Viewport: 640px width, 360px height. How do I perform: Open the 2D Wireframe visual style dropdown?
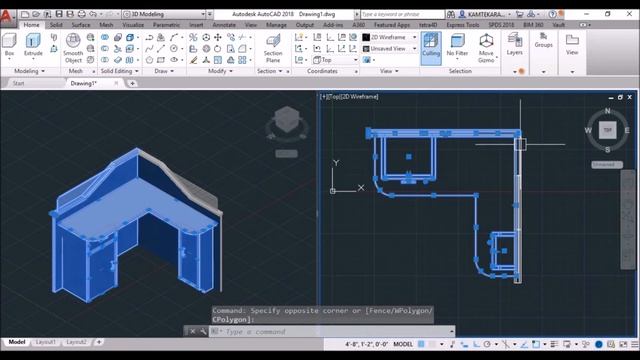pyautogui.click(x=390, y=37)
